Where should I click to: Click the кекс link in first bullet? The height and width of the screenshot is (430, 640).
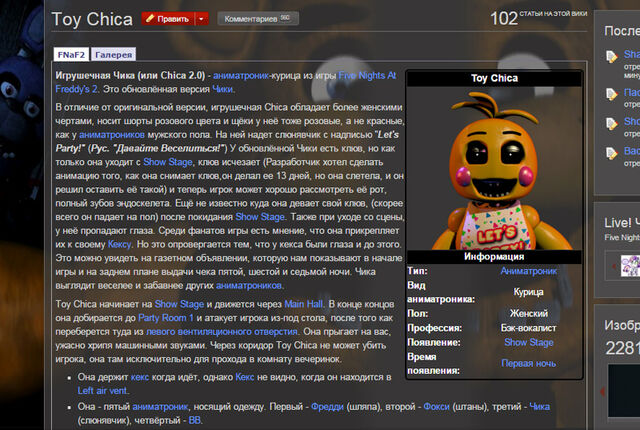click(140, 377)
